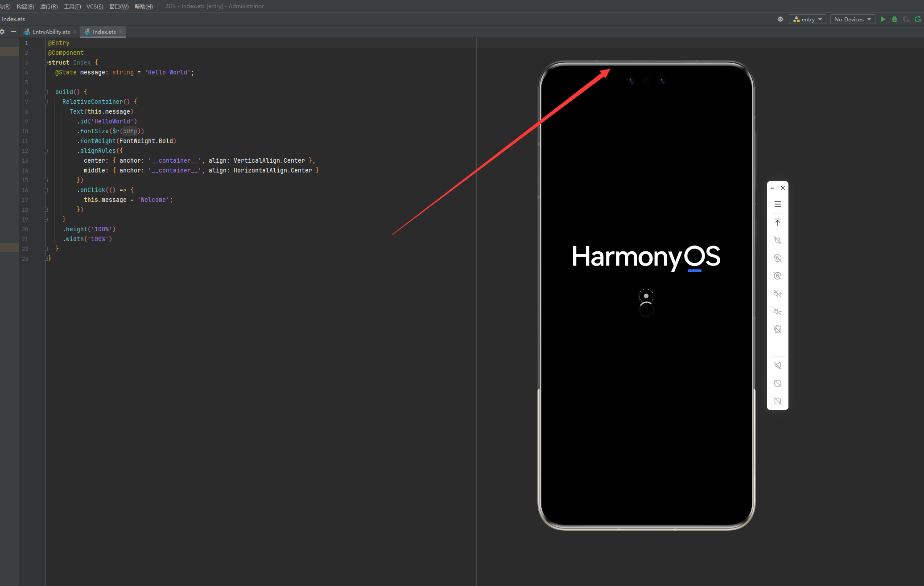Click the emulator crossed-out screenshot crop icon
Image resolution: width=924 pixels, height=586 pixels.
(x=778, y=240)
